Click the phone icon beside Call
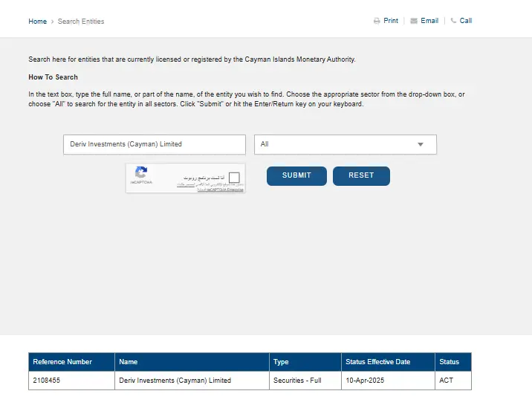 (453, 21)
